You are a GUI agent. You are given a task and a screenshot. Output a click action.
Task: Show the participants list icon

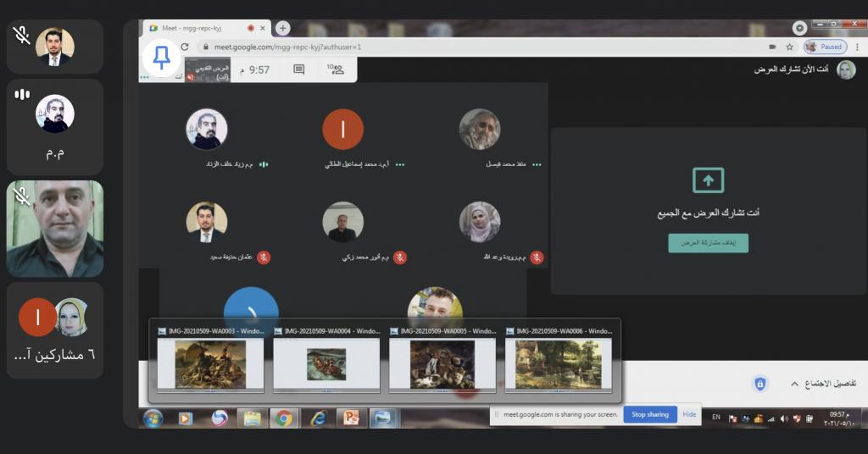tap(336, 69)
